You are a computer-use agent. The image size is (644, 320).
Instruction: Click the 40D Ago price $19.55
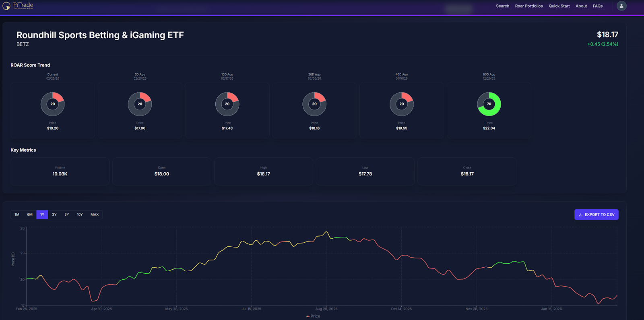402,128
